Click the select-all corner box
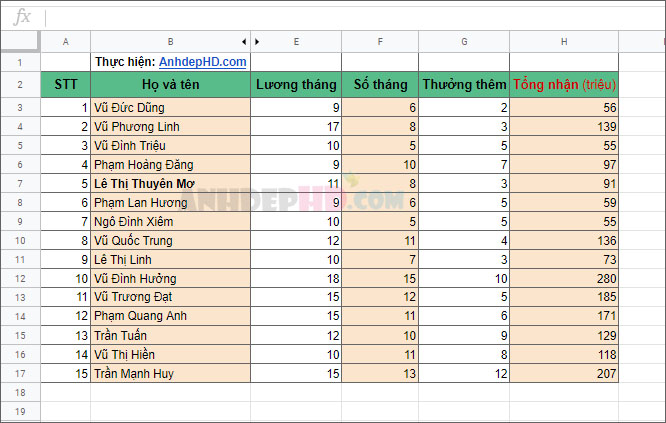The image size is (666, 423). pos(20,41)
